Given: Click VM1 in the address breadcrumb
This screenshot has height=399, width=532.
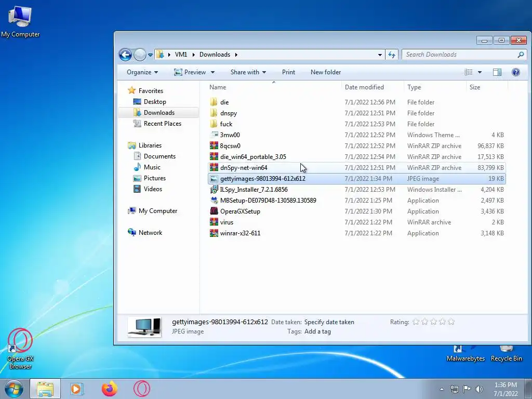Looking at the screenshot, I should 181,55.
